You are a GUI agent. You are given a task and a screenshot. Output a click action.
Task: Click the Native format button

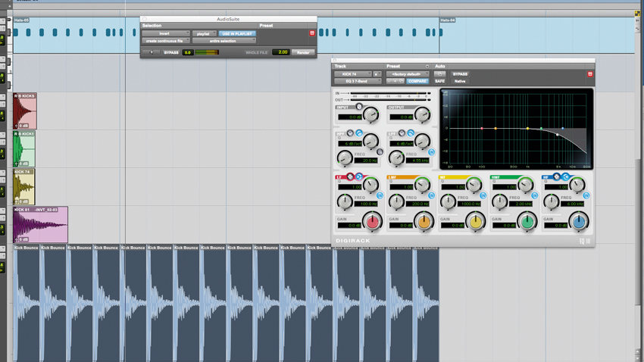[460, 81]
